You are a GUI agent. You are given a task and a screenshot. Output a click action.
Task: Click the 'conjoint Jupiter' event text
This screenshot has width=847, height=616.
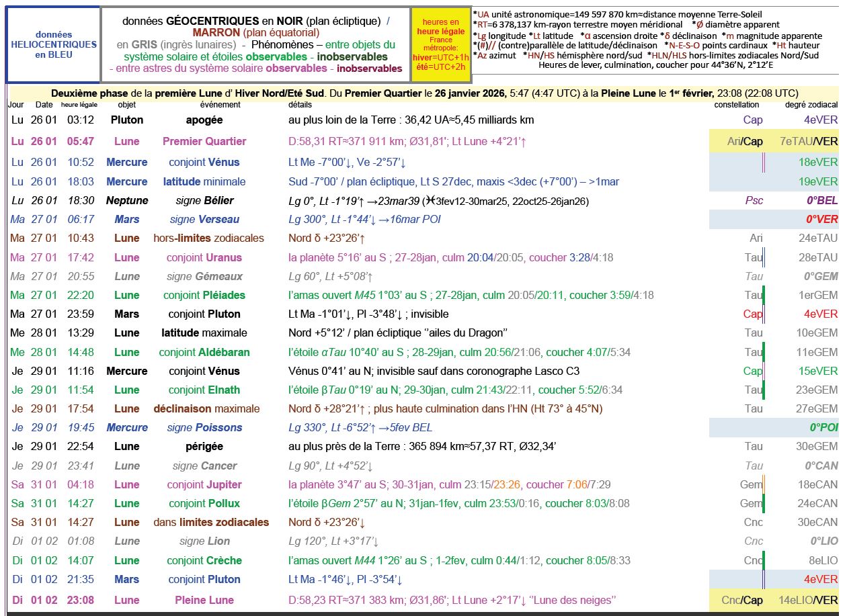pos(204,484)
